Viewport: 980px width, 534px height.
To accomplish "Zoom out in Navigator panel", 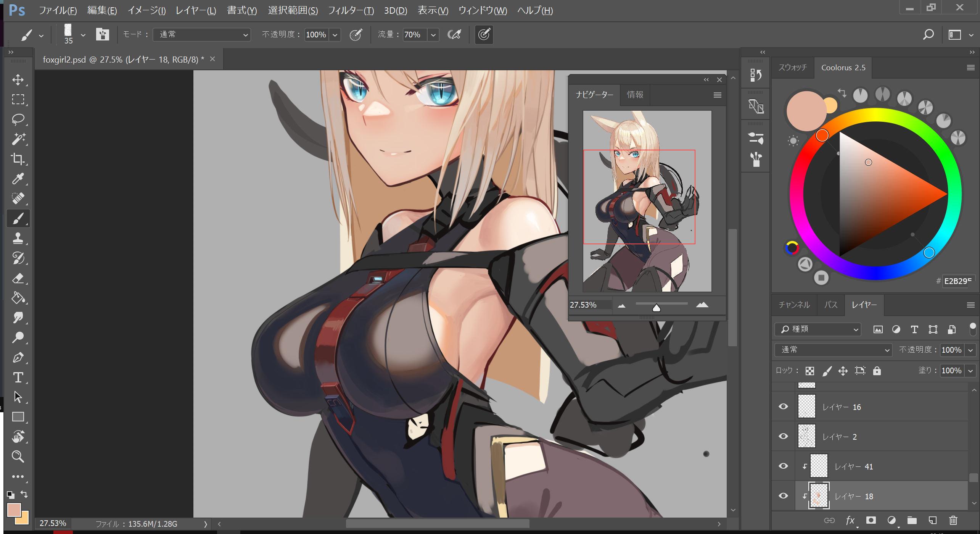I will click(x=621, y=305).
